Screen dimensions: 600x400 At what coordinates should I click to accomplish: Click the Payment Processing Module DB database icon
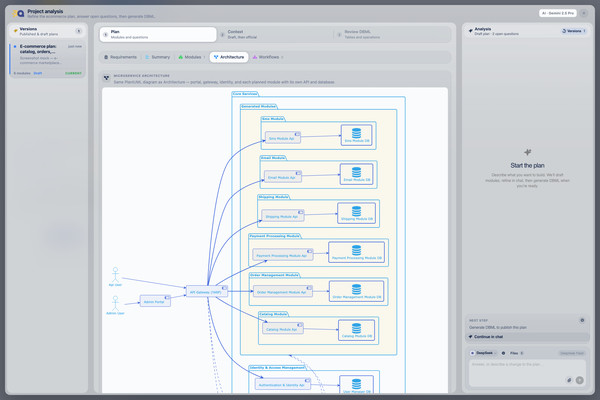tap(357, 252)
